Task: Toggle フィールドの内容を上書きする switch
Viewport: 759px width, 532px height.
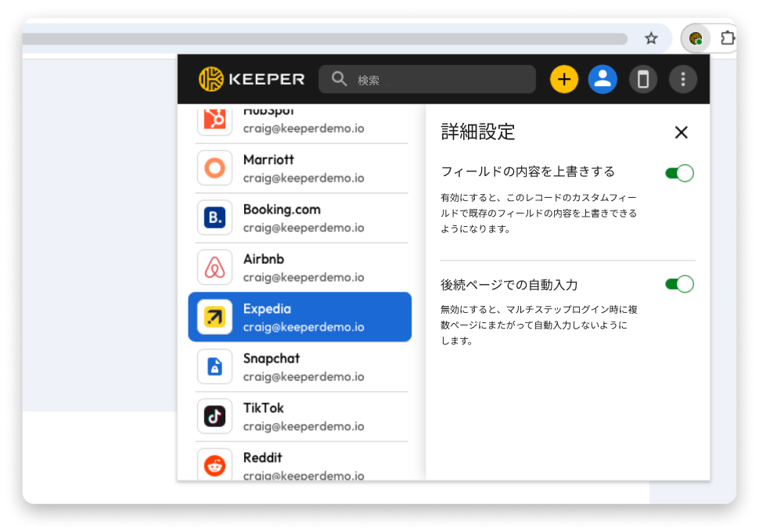Action: tap(679, 173)
